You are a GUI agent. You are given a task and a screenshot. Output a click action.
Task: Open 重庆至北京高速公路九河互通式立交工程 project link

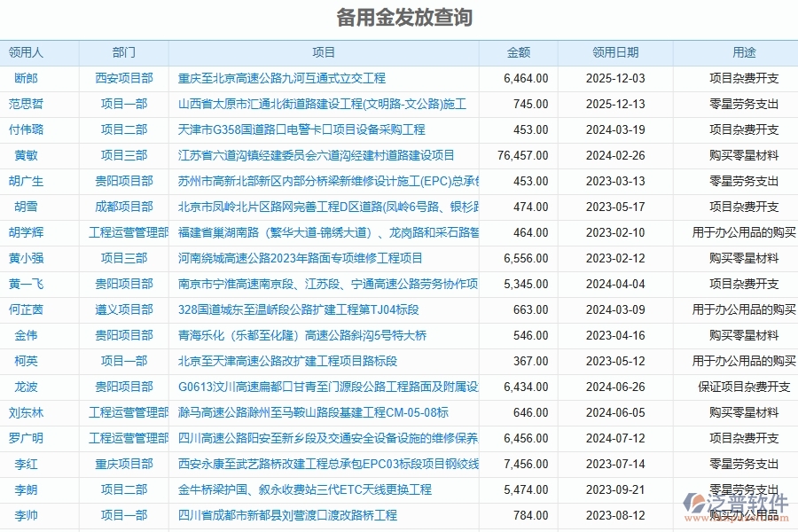pos(282,78)
